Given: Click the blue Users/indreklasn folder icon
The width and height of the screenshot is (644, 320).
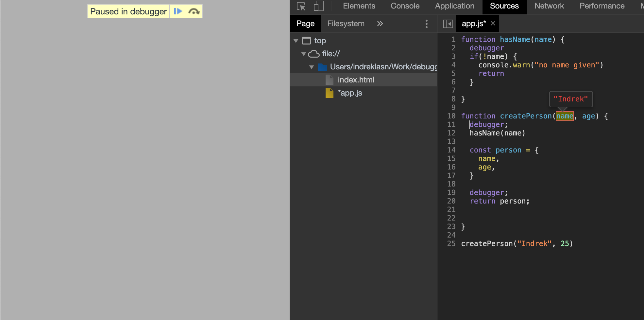Looking at the screenshot, I should click(x=322, y=67).
